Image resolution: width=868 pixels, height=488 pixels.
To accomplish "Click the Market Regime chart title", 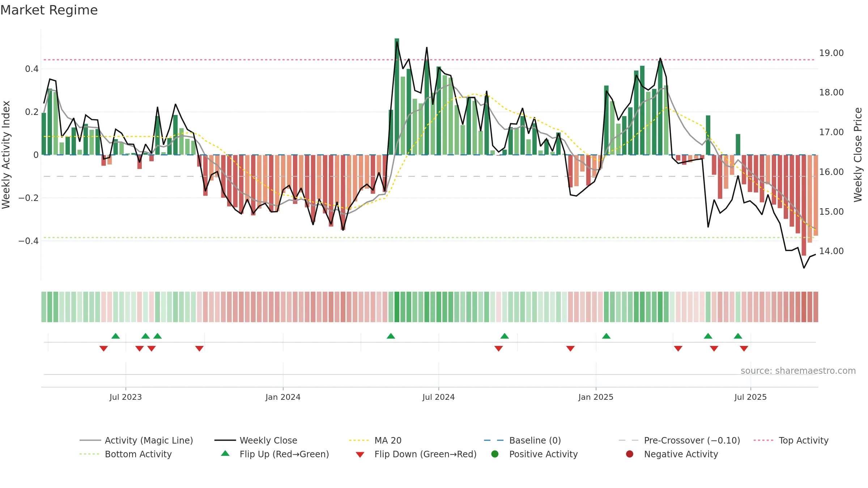I will click(x=49, y=10).
